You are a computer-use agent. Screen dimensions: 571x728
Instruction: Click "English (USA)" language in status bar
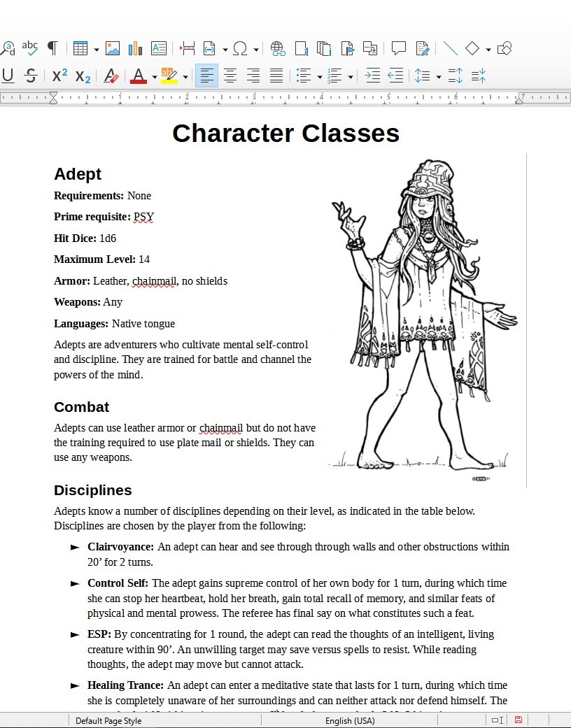click(x=350, y=720)
